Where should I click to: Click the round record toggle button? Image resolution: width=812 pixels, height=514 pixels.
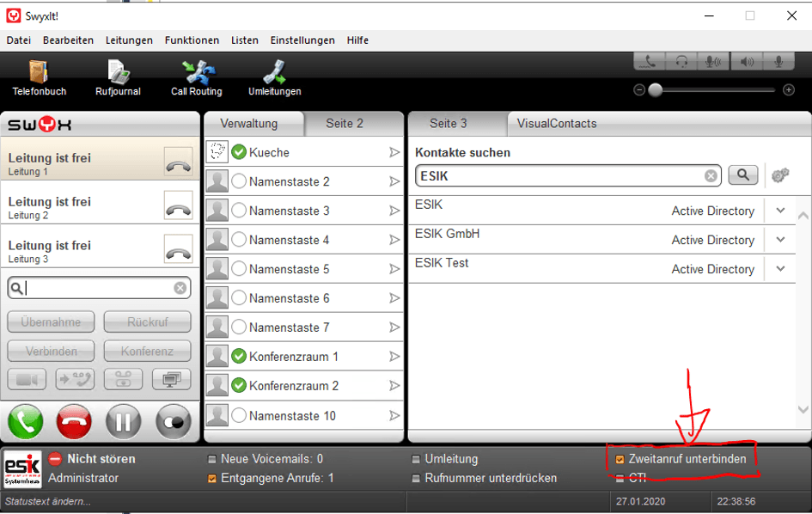pyautogui.click(x=174, y=422)
